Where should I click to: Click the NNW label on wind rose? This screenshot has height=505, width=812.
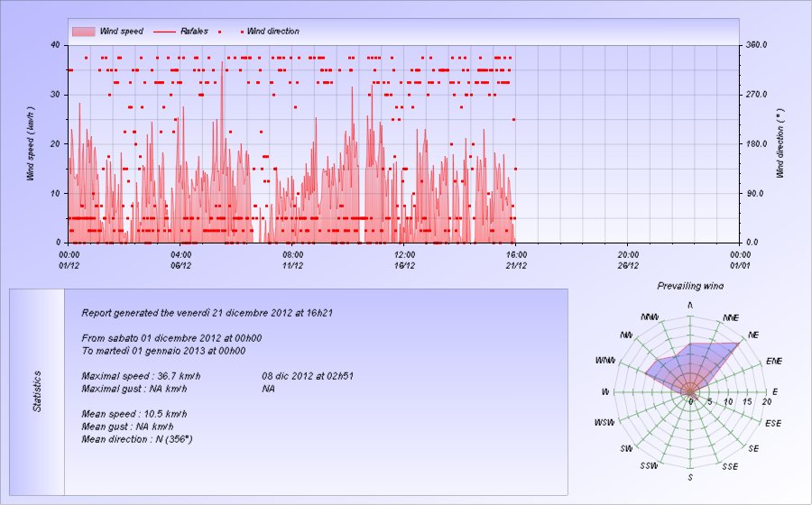click(650, 317)
